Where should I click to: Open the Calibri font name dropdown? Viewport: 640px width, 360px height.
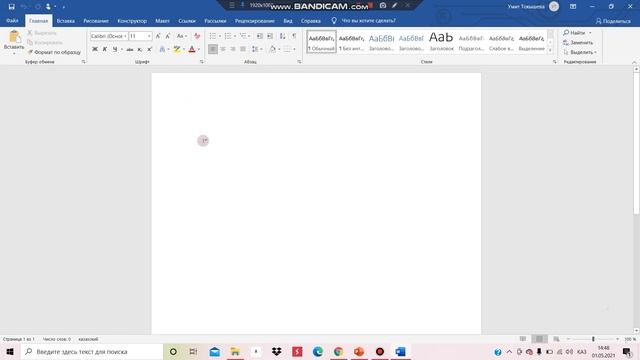[125, 36]
